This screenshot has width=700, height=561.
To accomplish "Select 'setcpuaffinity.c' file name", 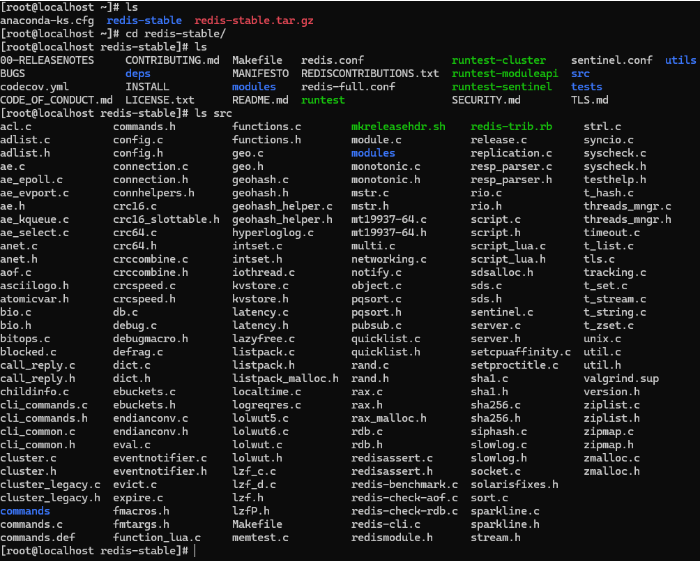I will click(521, 352).
